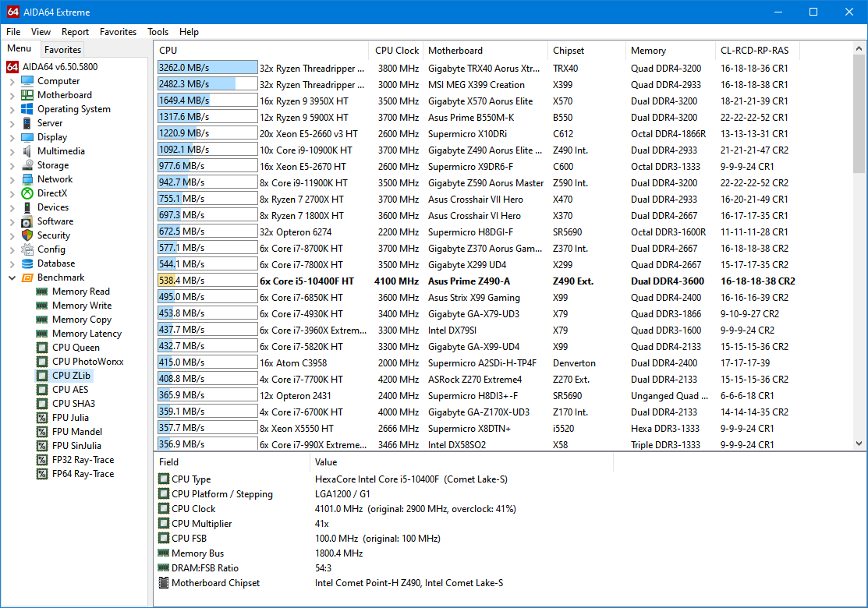The height and width of the screenshot is (608, 868).
Task: Expand the Operating System tree node
Action: tap(12, 110)
